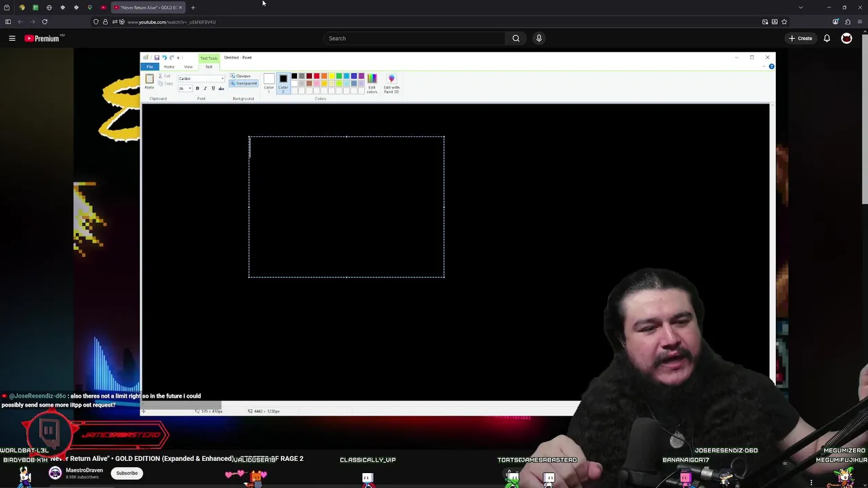Click the Cut command in Paint

166,76
